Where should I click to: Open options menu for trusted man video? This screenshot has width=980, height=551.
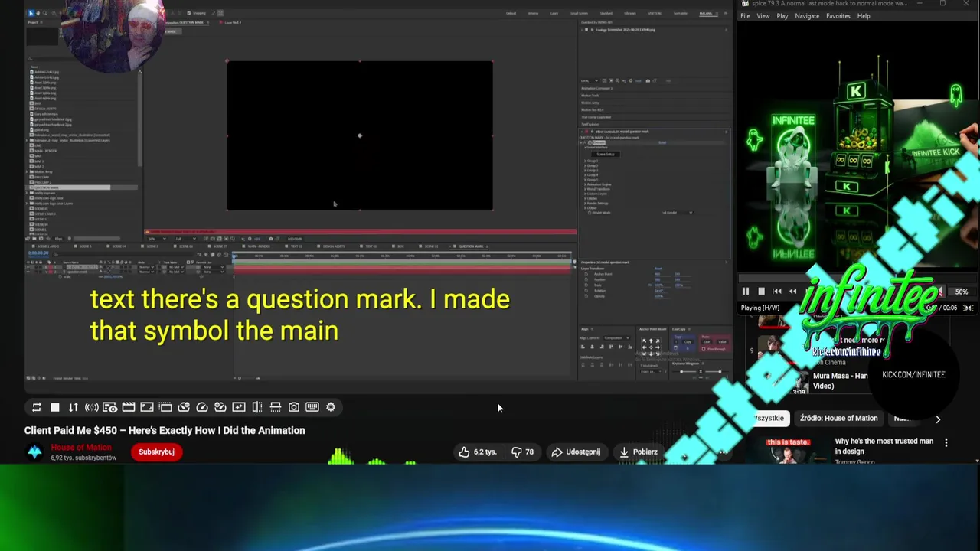point(946,442)
